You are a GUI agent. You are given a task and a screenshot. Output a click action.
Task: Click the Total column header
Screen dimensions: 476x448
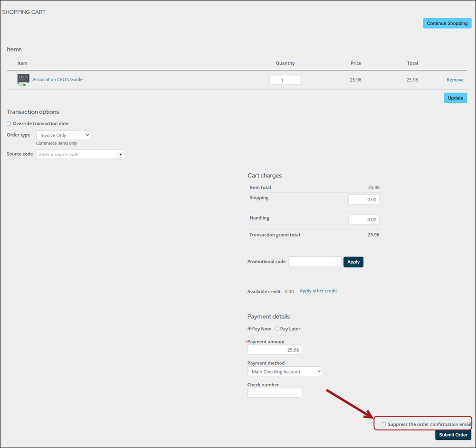[412, 63]
